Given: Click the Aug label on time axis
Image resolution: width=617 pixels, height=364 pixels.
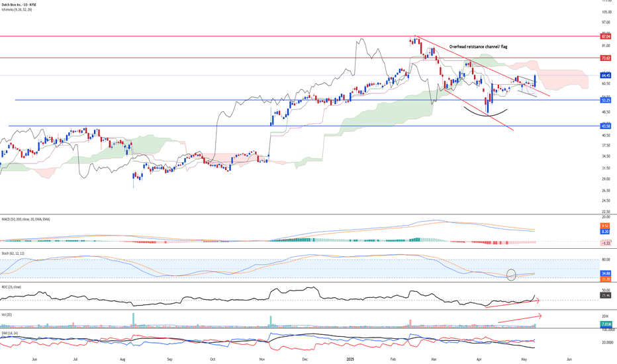Looking at the screenshot, I should pyautogui.click(x=122, y=359).
